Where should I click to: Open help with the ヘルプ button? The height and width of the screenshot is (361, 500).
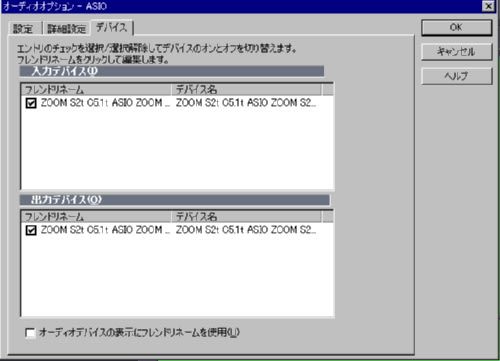[456, 76]
